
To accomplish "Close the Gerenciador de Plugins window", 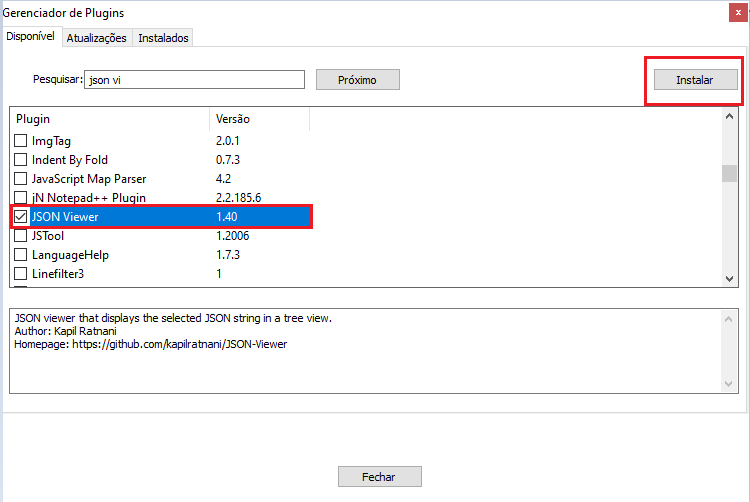I will click(x=738, y=13).
